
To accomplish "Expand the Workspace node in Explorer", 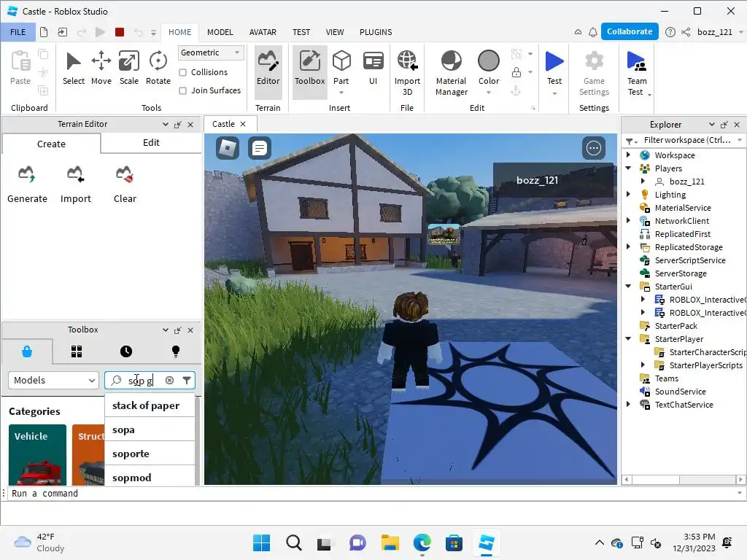I will point(628,155).
